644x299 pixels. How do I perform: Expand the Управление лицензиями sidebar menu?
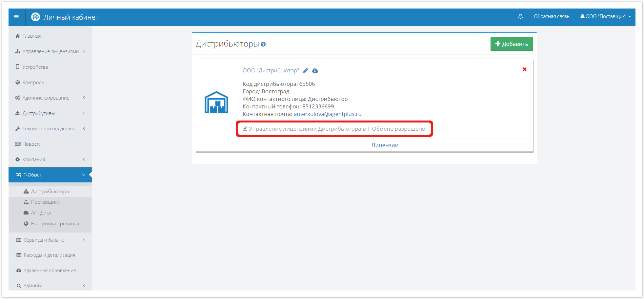pos(50,51)
